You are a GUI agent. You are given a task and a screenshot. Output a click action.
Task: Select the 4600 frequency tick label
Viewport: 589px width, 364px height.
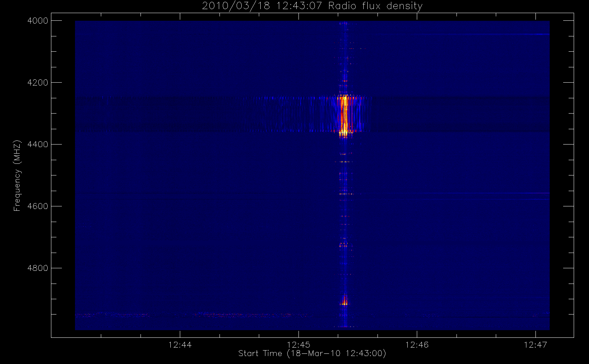(x=38, y=206)
